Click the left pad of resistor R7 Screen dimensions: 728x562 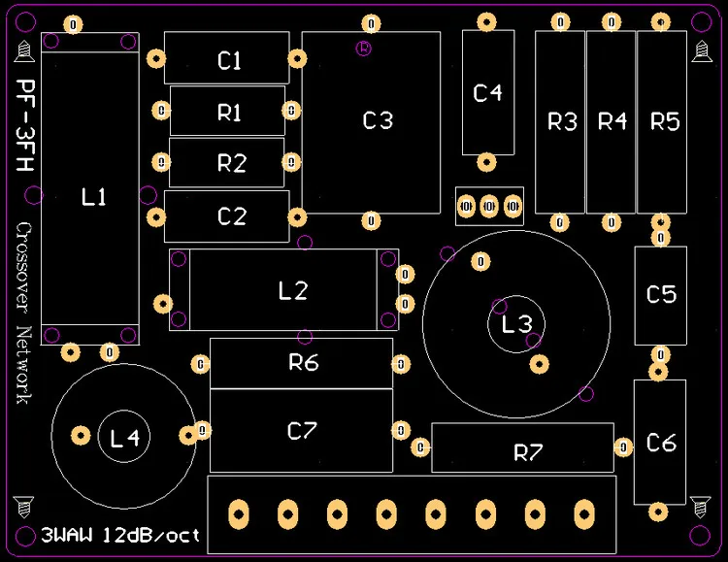point(420,447)
